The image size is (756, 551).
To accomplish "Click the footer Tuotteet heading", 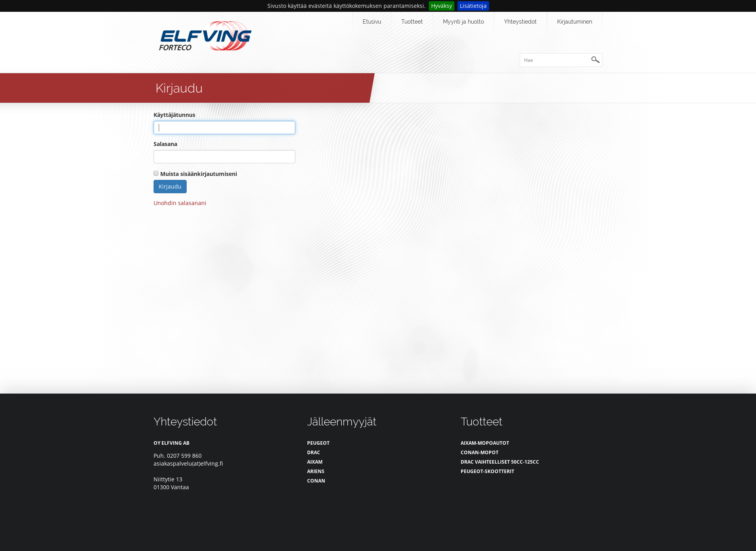I will coord(482,422).
